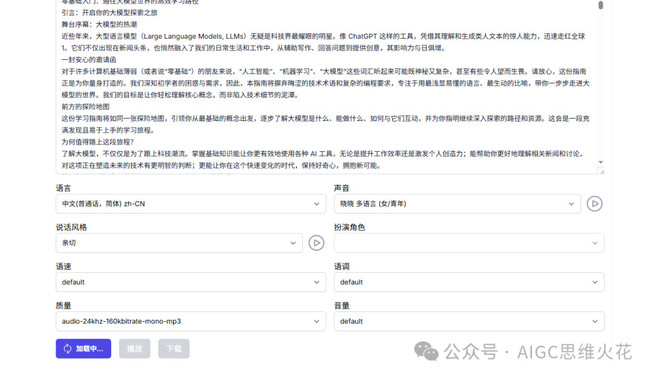The height and width of the screenshot is (378, 653).
Task: Click the scroll down arrow of the text area
Action: pyautogui.click(x=601, y=162)
